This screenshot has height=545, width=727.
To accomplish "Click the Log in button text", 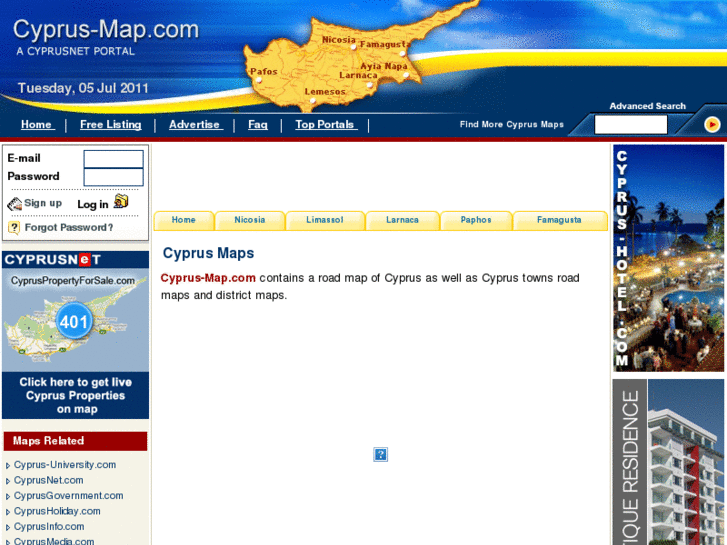I will 93,204.
